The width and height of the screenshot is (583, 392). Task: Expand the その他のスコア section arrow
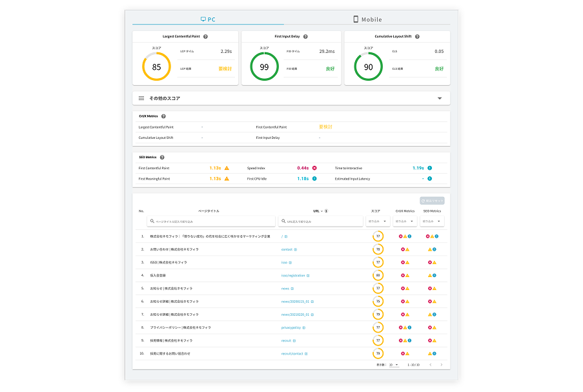(x=440, y=99)
